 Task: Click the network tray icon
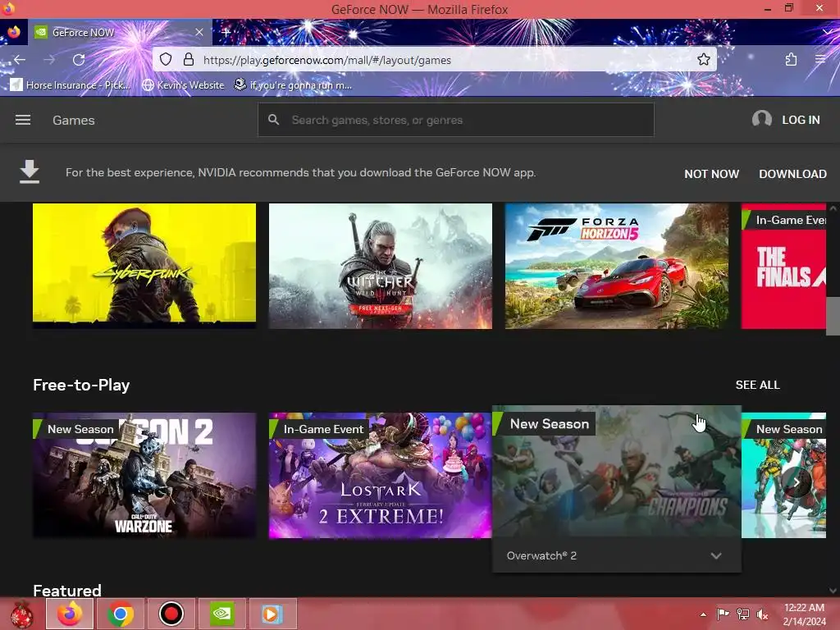pyautogui.click(x=743, y=614)
